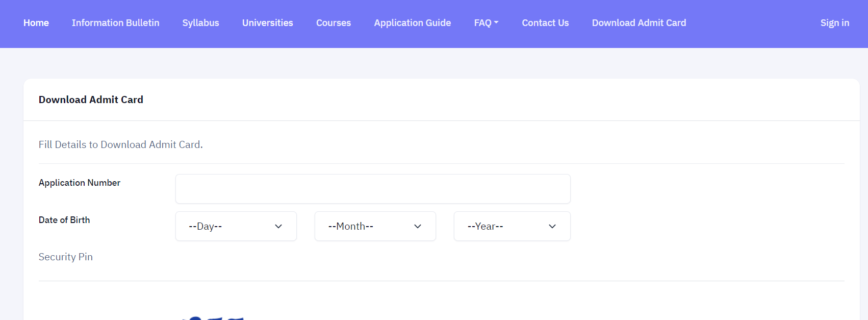This screenshot has height=320, width=868.
Task: Open the Syllabus nav link
Action: [x=201, y=23]
